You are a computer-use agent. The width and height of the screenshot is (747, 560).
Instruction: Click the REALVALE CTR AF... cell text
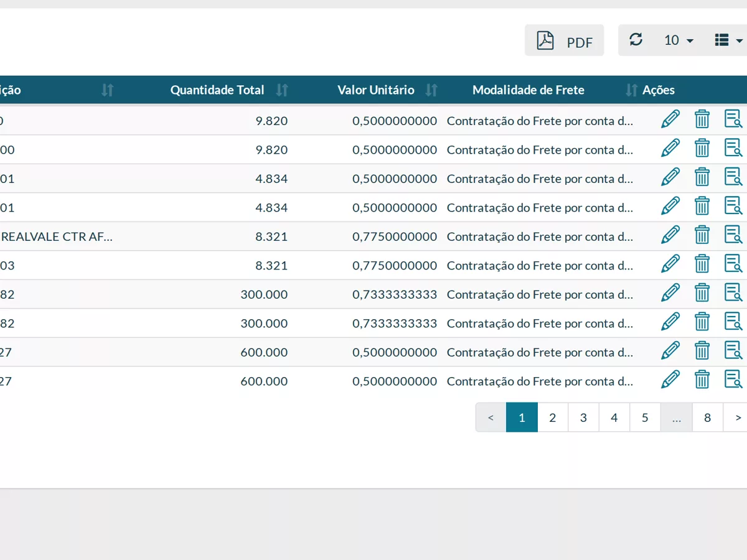[x=57, y=236]
